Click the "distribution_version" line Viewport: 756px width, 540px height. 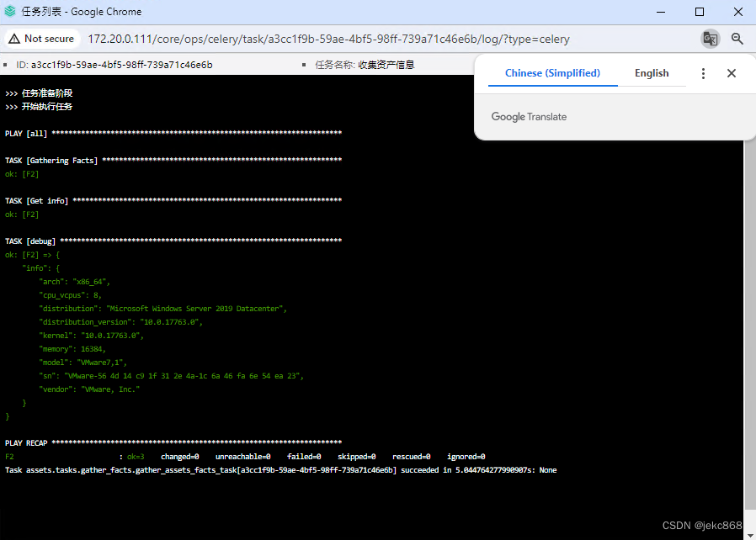(120, 322)
